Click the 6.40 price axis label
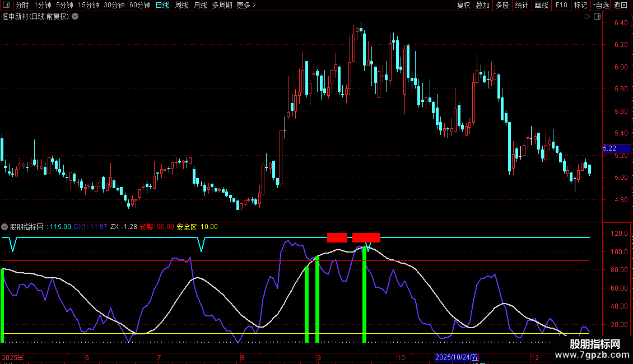 (x=621, y=23)
